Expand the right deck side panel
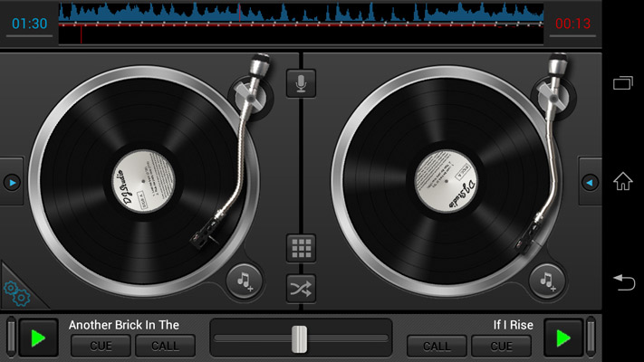644x362 pixels. [x=590, y=182]
